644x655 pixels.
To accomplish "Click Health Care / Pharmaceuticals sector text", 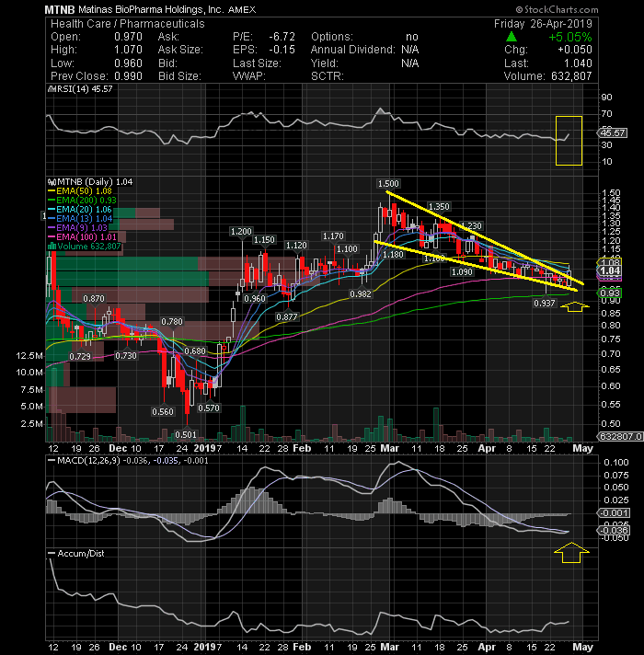I will [x=128, y=24].
